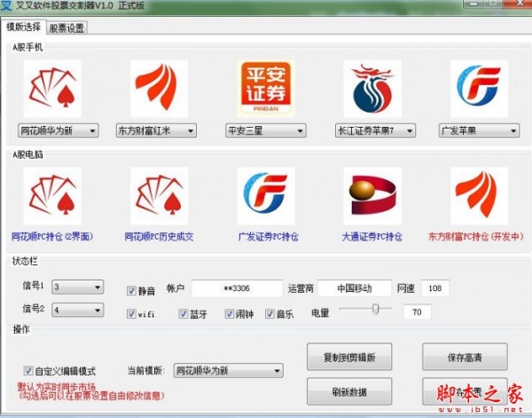Click the 大通证券 red ring logo icon
The width and height of the screenshot is (532, 418).
pyautogui.click(x=372, y=196)
